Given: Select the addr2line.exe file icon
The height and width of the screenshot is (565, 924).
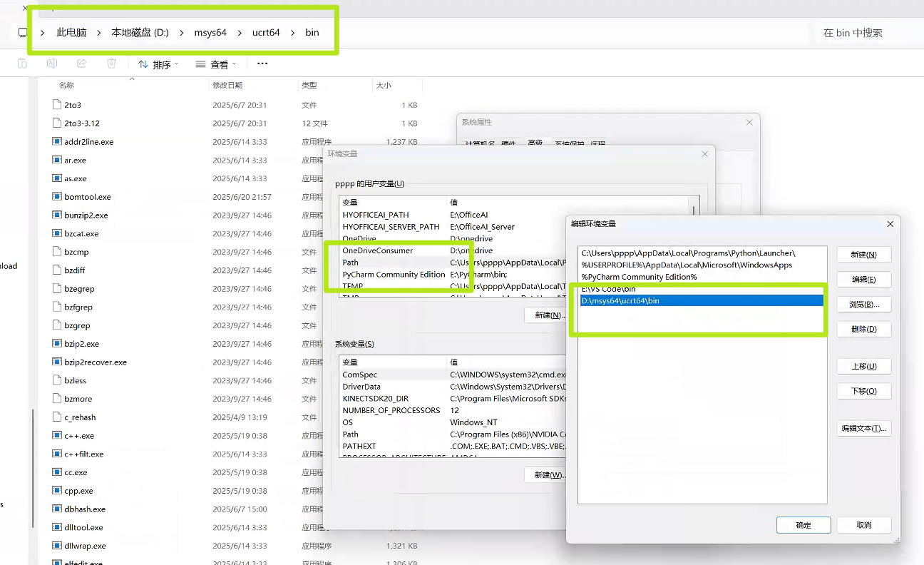Looking at the screenshot, I should [x=57, y=141].
